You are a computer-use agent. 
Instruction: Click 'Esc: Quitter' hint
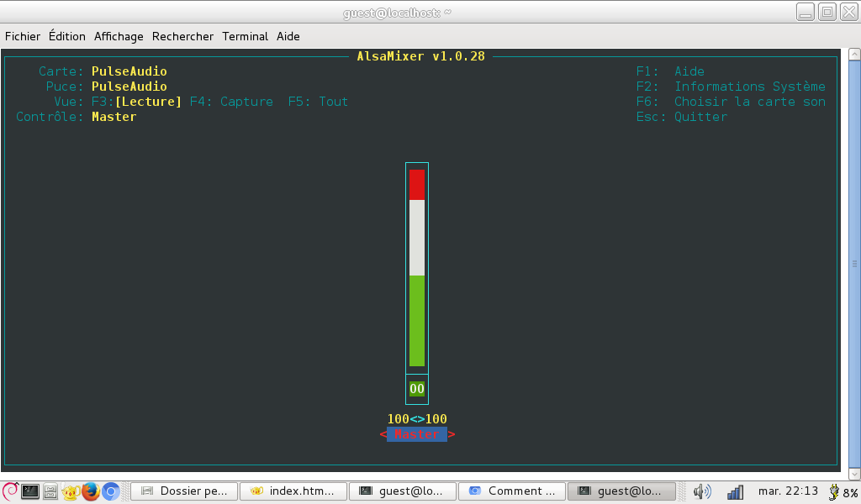coord(681,117)
